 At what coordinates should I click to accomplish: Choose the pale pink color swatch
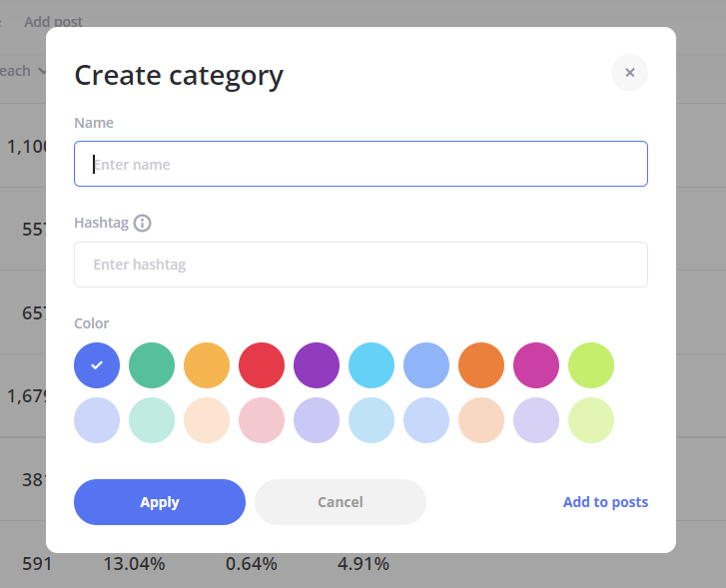coord(262,420)
